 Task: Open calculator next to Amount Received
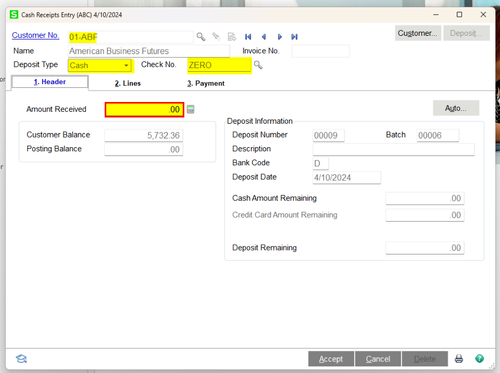(x=190, y=109)
